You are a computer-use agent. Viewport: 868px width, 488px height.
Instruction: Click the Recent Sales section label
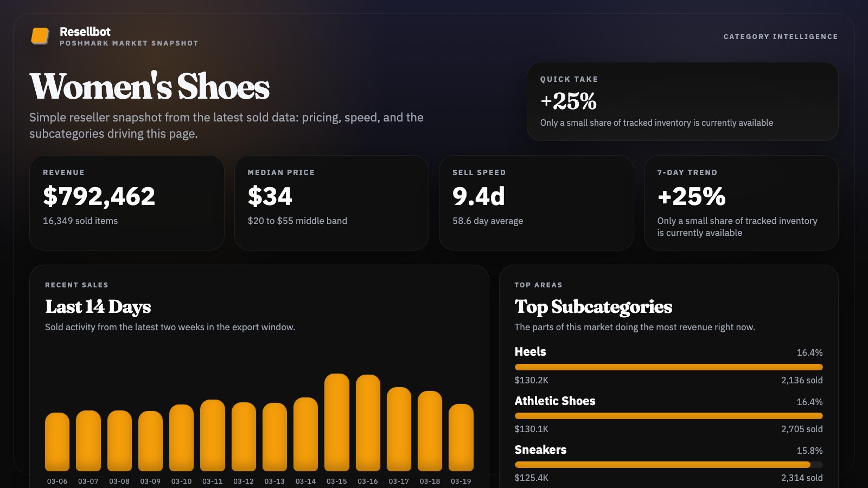(76, 285)
